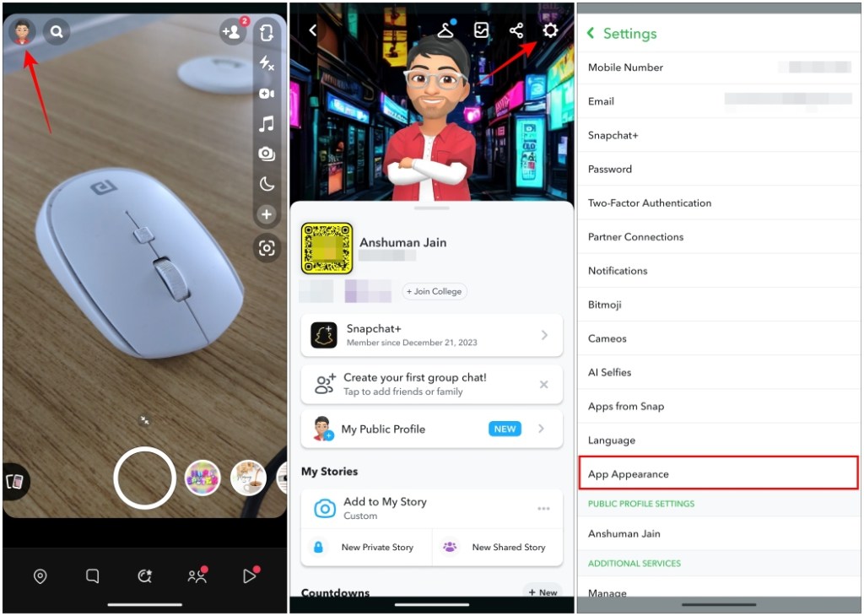Open Snap Map location pin tab

point(40,576)
